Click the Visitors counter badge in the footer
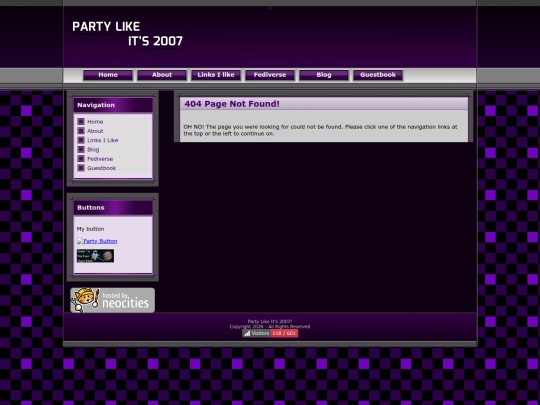Image resolution: width=540 pixels, height=405 pixels. [270, 333]
